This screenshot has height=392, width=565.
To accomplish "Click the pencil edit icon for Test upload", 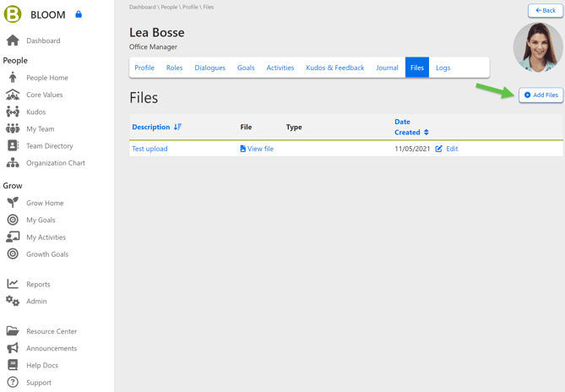I will point(438,149).
